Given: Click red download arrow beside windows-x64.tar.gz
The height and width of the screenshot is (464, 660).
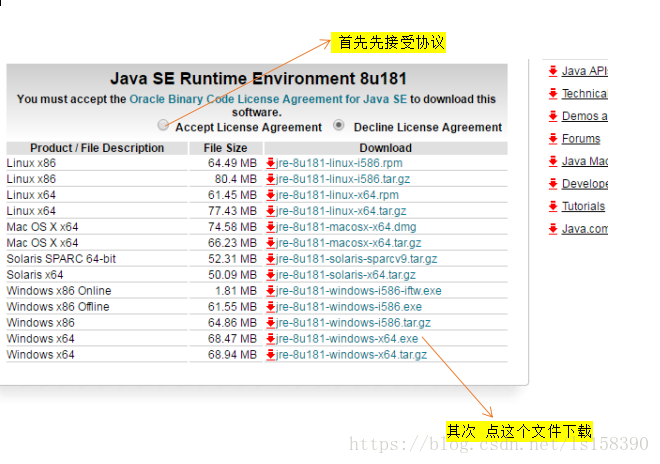Looking at the screenshot, I should click(271, 355).
